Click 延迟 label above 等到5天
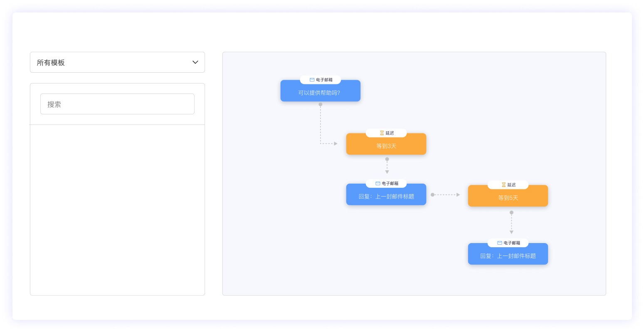This screenshot has width=644, height=332. [511, 185]
